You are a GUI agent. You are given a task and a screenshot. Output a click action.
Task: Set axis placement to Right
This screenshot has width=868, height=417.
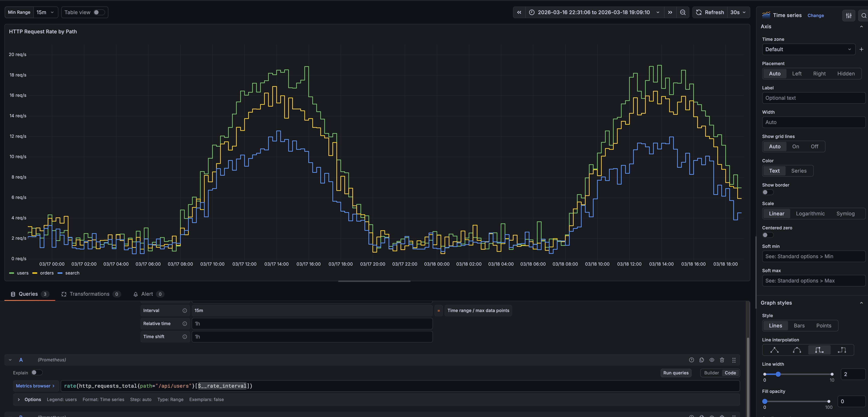point(819,74)
